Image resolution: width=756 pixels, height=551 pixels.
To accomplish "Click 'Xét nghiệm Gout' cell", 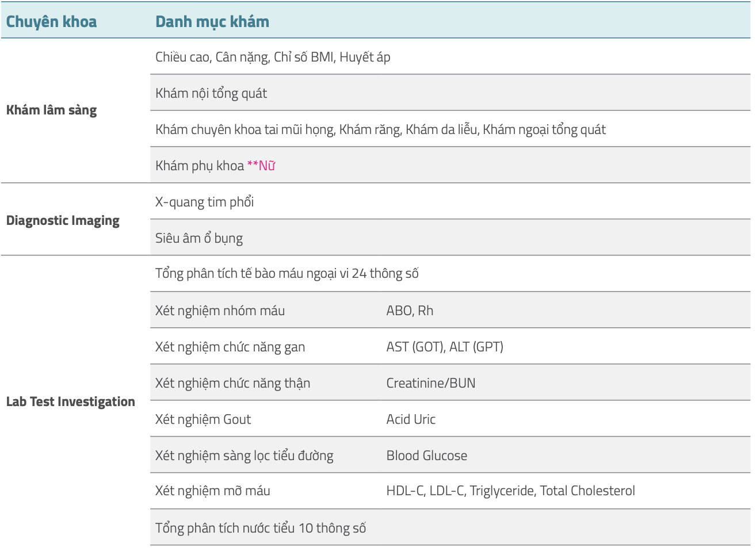I will [203, 419].
